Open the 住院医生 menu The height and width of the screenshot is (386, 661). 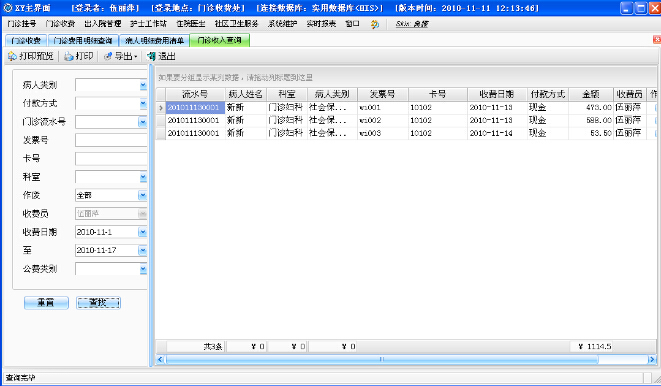(x=191, y=24)
